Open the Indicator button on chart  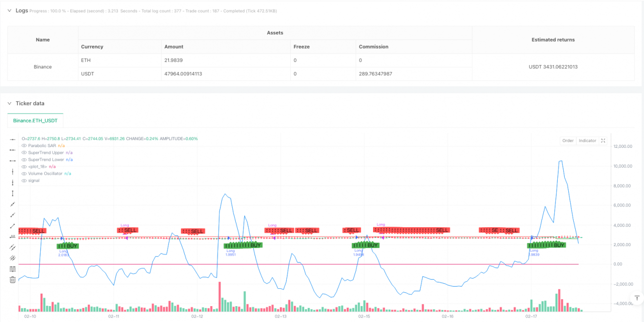coord(588,141)
